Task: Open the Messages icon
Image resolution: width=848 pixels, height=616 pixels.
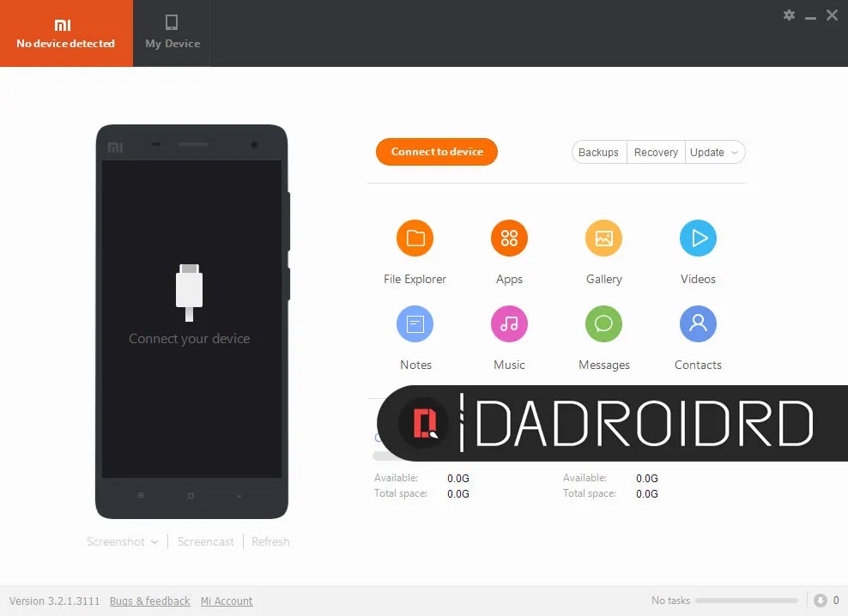Action: [603, 324]
